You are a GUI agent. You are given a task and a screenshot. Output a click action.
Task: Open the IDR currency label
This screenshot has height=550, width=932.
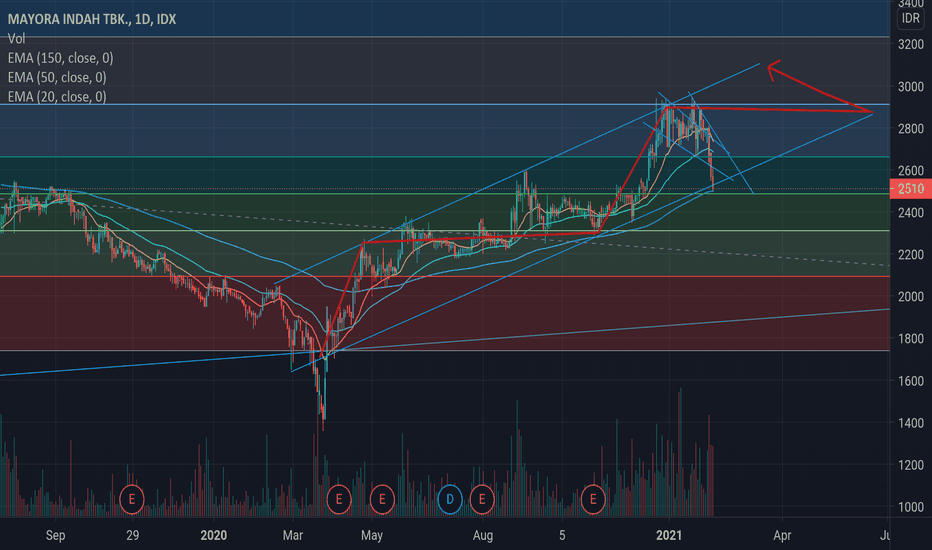tap(911, 18)
